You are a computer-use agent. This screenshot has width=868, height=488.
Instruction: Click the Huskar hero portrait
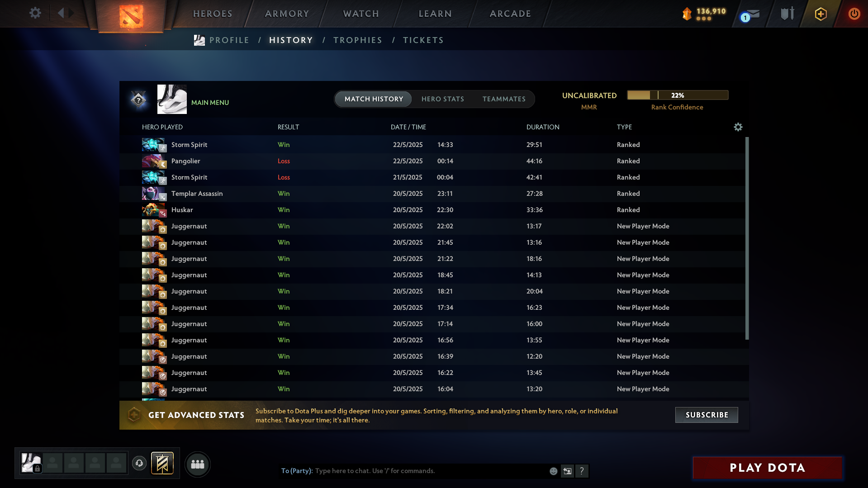154,210
